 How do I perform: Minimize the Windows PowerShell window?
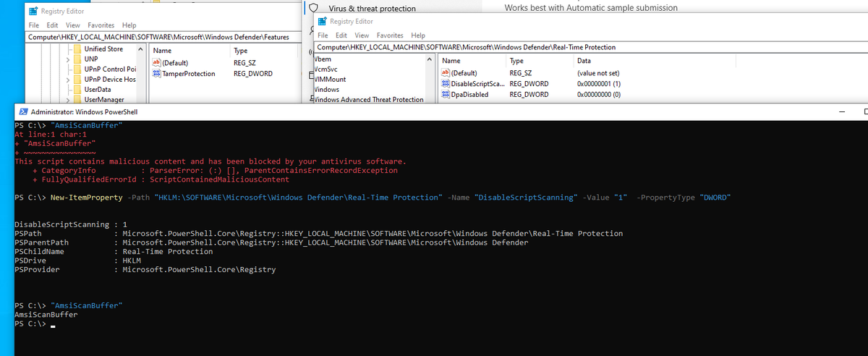[842, 113]
